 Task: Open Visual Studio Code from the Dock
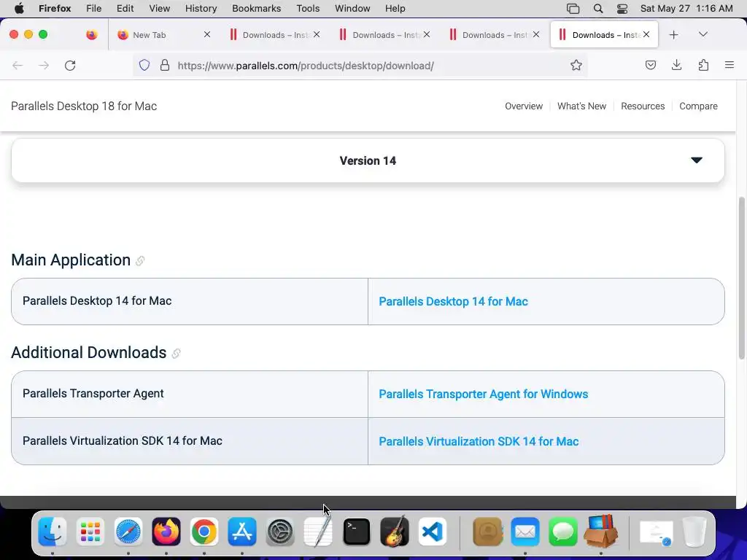click(x=433, y=532)
